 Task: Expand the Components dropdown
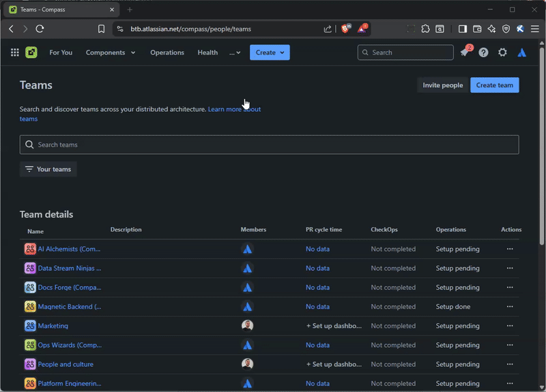[111, 52]
